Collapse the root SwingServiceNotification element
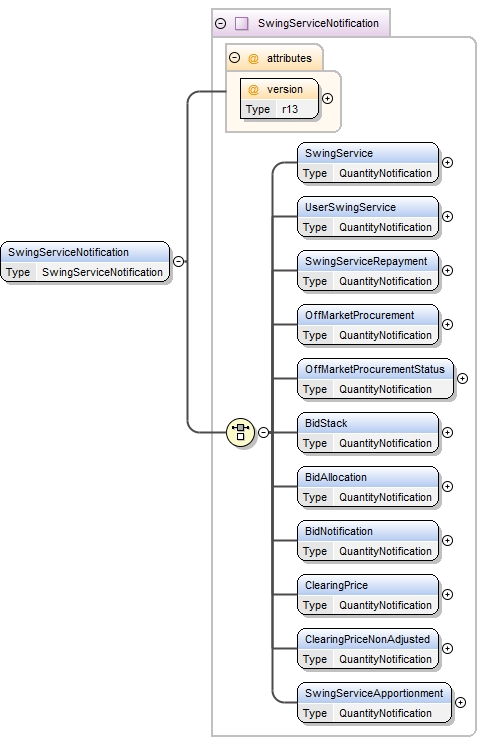The image size is (478, 738). tap(179, 261)
